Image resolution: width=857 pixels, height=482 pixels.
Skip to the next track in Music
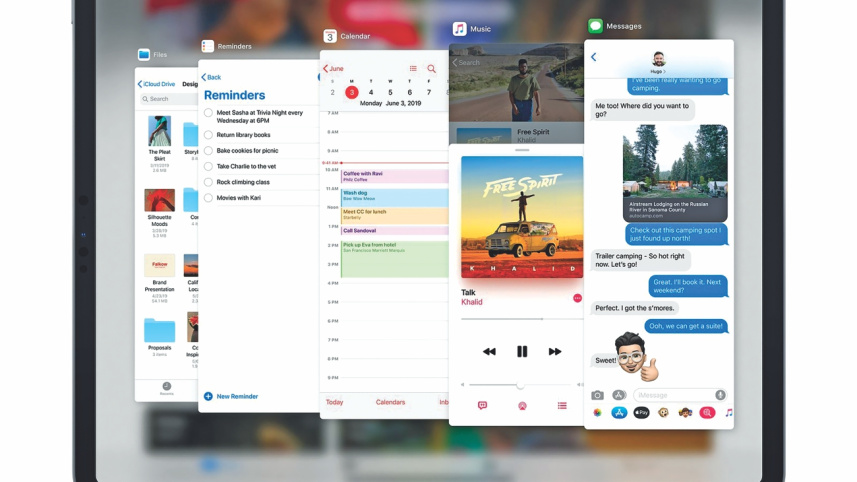tap(555, 351)
